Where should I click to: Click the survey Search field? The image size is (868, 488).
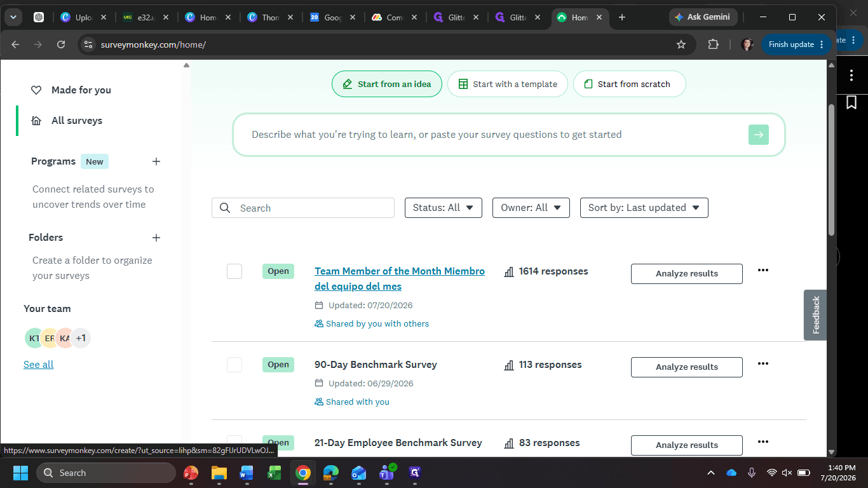[x=303, y=208]
